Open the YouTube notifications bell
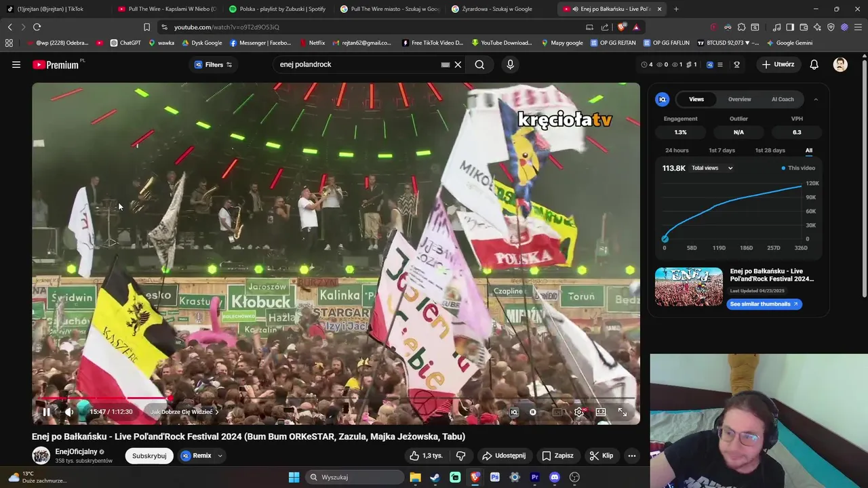Viewport: 868px width, 488px height. click(814, 64)
